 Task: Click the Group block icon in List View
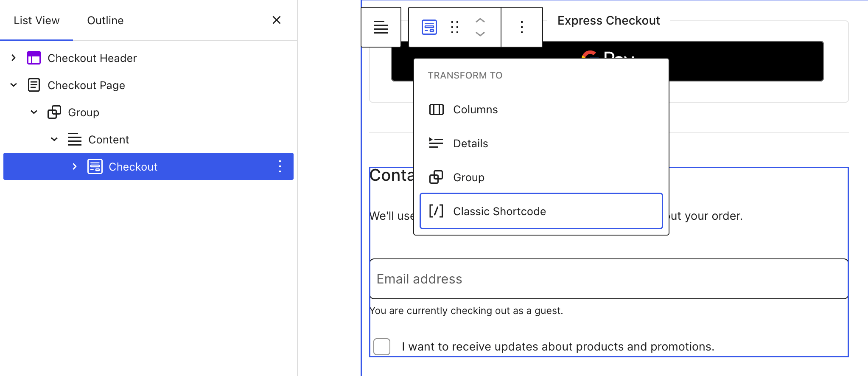coord(54,112)
